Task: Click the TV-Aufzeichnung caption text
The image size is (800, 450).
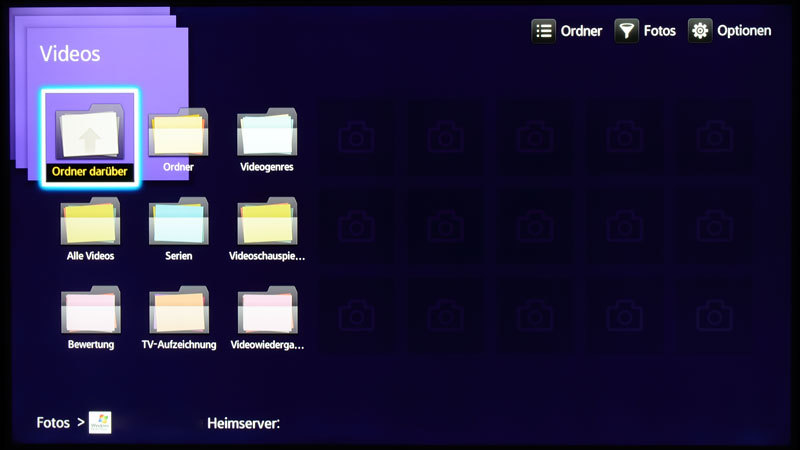Action: point(179,344)
